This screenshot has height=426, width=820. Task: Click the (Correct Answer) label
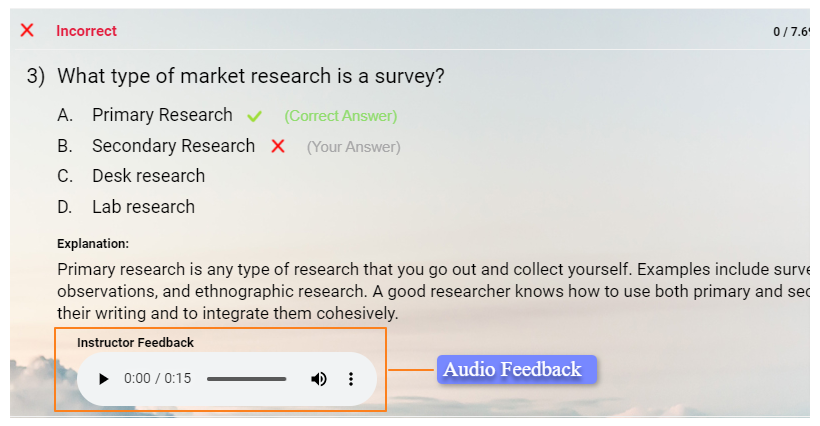pos(340,116)
